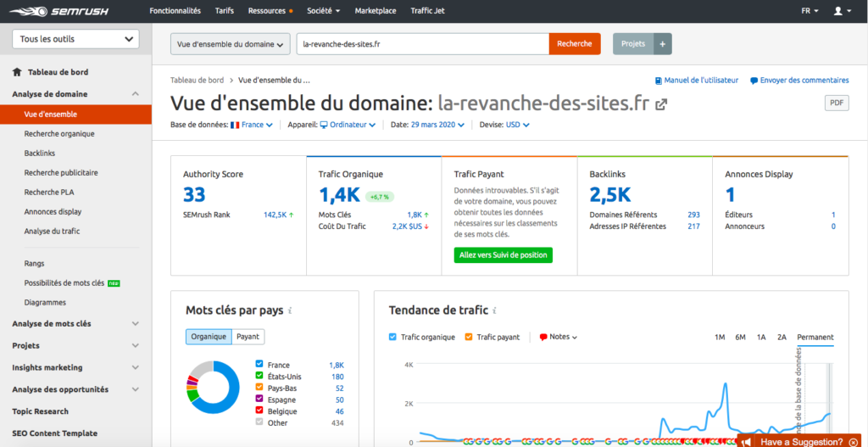Click Tableau de bord breadcrumb link
The image size is (868, 447).
click(197, 81)
